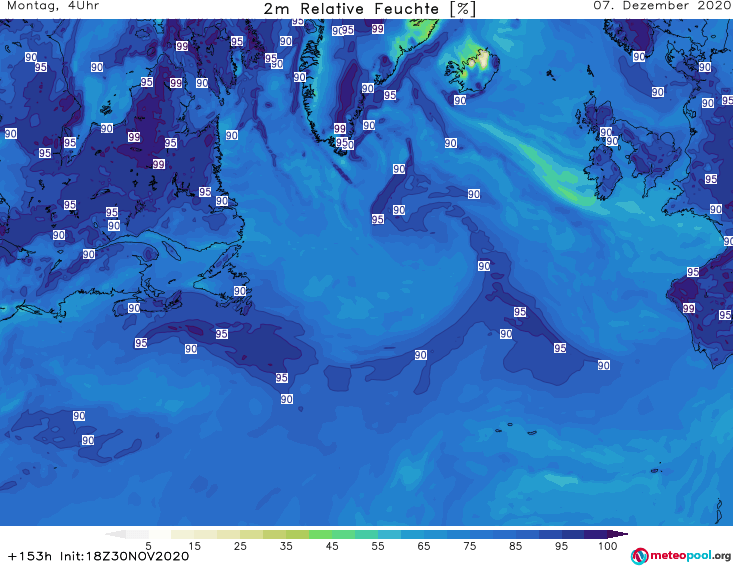Click the dark purple arrow end of color scale

click(x=618, y=534)
